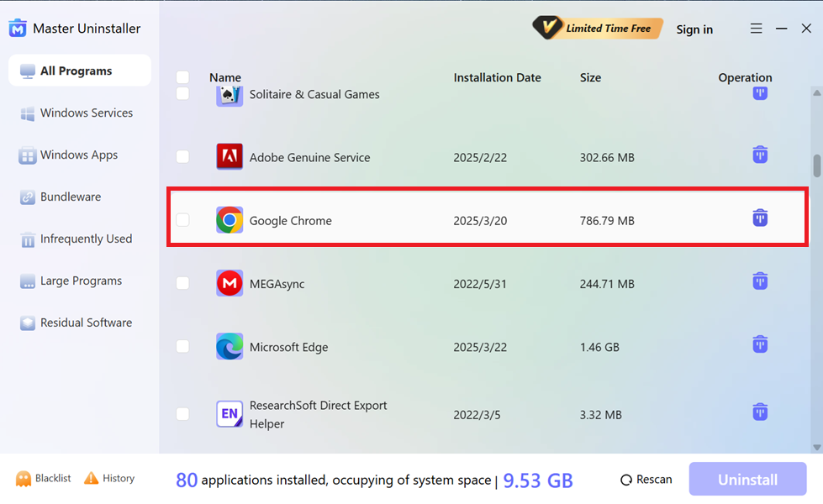Click the 302.66 MB size value

tap(607, 157)
